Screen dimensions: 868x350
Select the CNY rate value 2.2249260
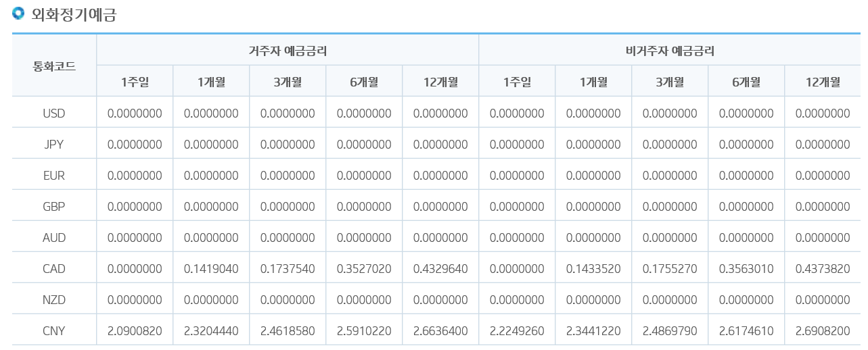pyautogui.click(x=517, y=330)
